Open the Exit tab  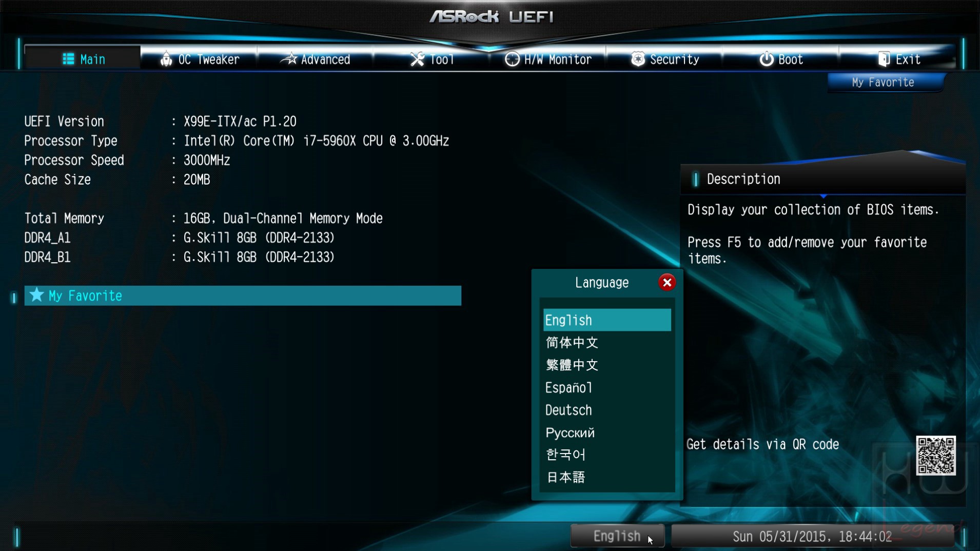click(x=897, y=59)
